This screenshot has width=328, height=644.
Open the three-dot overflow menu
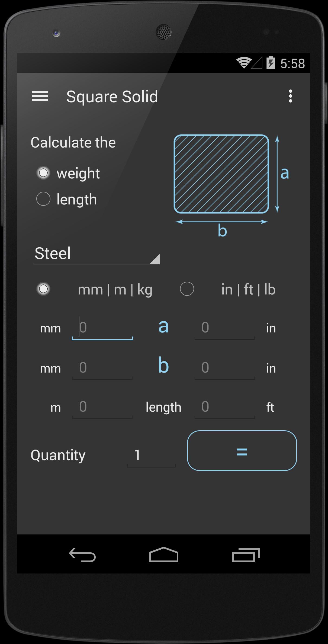click(290, 96)
